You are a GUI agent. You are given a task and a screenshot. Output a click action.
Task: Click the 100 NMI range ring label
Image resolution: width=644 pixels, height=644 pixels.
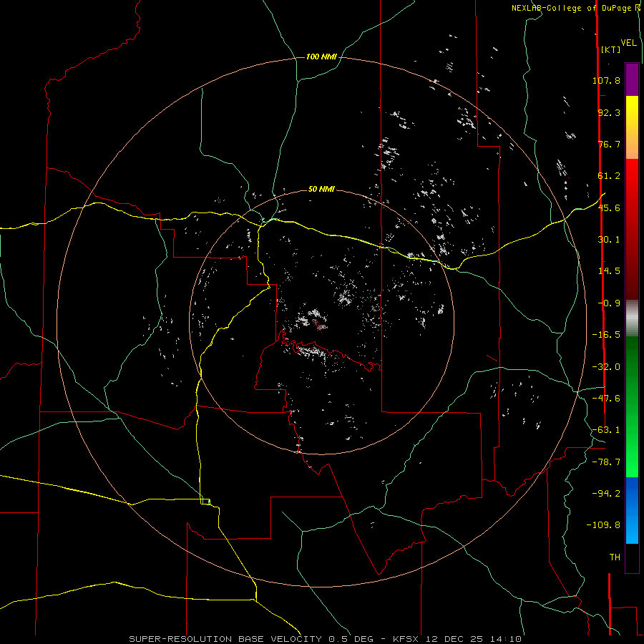coord(321,57)
